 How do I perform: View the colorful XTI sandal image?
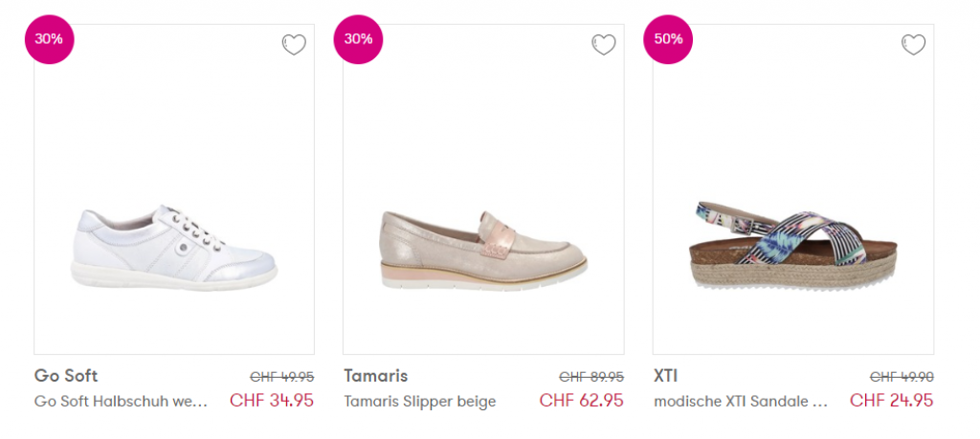click(793, 248)
